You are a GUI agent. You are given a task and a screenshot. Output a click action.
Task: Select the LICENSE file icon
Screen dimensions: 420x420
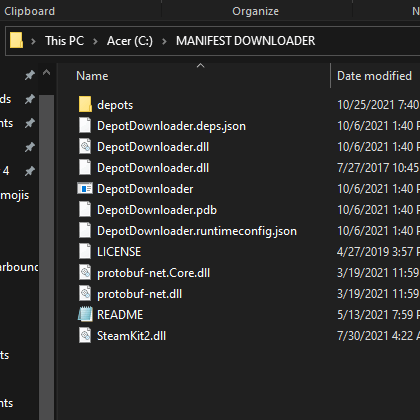click(x=85, y=252)
